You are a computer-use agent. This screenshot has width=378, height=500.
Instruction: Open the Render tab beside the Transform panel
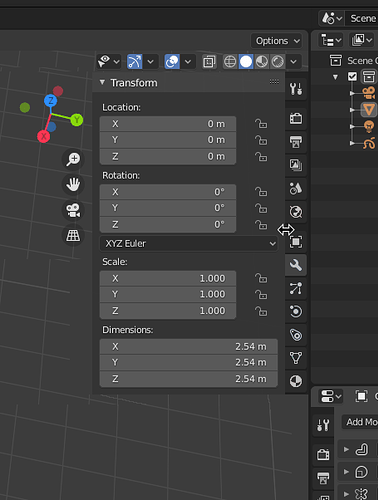click(x=296, y=118)
